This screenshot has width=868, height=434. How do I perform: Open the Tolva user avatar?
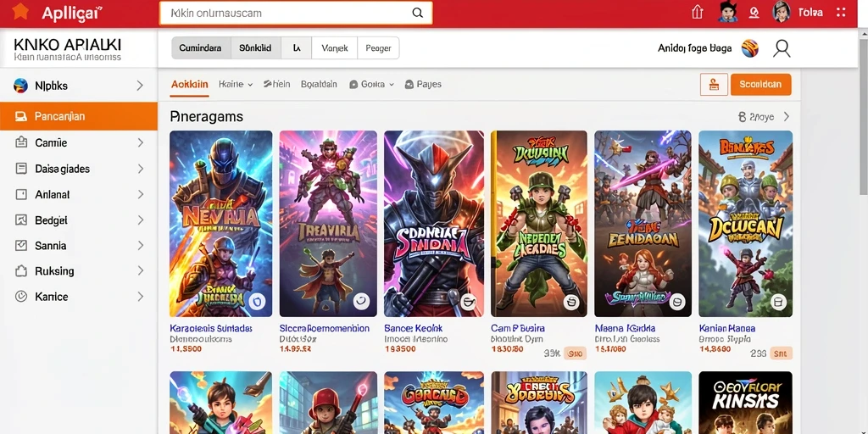[781, 12]
